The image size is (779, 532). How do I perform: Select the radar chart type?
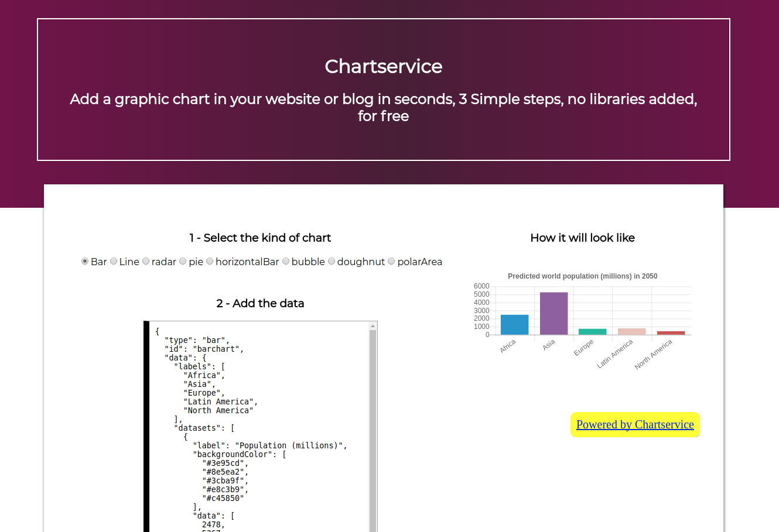pyautogui.click(x=145, y=261)
